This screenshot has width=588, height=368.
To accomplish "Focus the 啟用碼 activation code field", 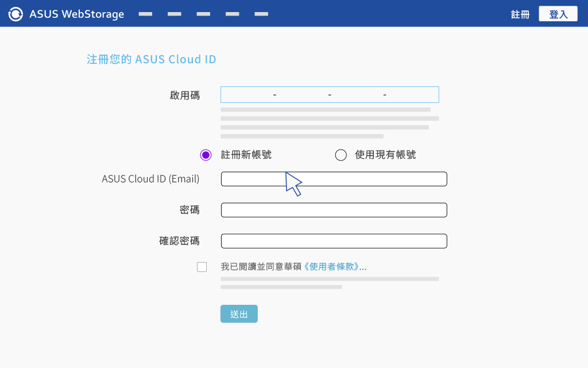I will click(330, 95).
